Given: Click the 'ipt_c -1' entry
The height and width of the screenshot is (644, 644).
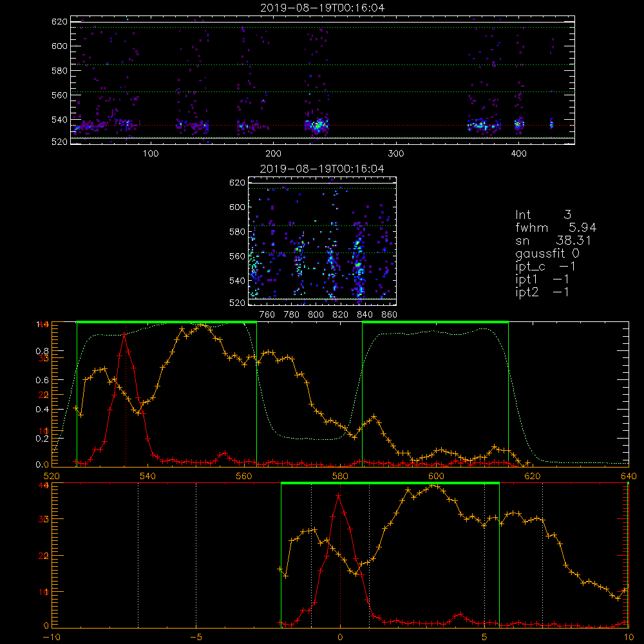Looking at the screenshot, I should [x=545, y=267].
